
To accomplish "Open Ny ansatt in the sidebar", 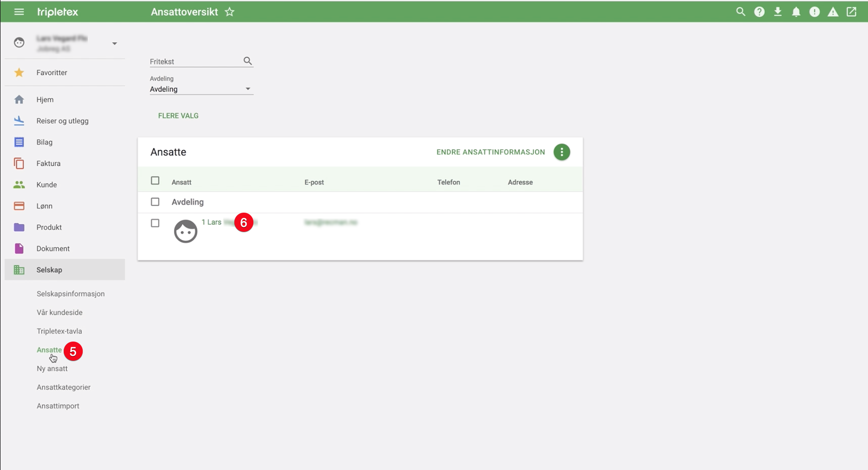I will coord(52,369).
